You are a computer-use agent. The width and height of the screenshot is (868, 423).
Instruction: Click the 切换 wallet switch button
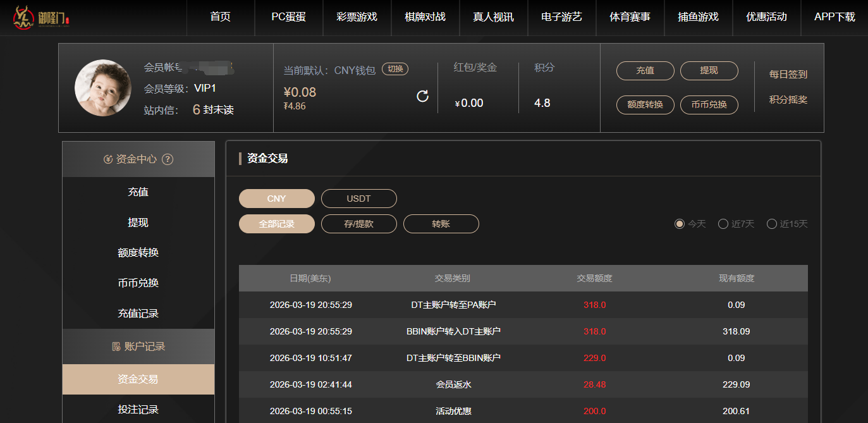tap(394, 70)
